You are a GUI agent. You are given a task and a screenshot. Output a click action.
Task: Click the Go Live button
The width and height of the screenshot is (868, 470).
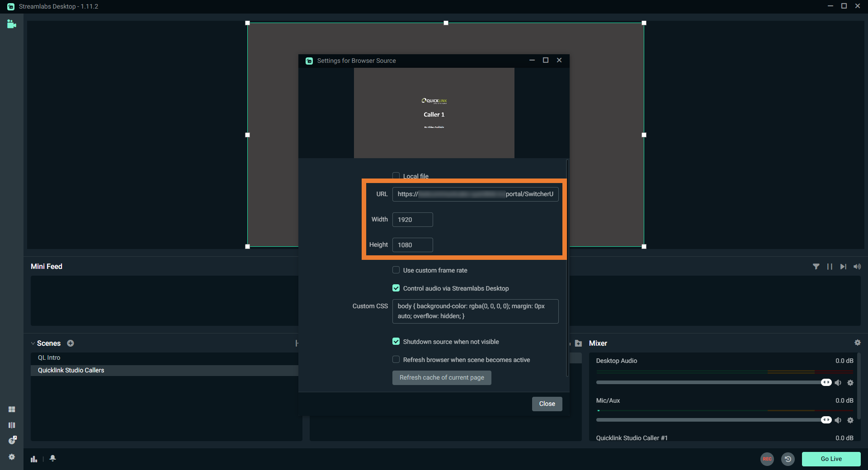pos(831,459)
